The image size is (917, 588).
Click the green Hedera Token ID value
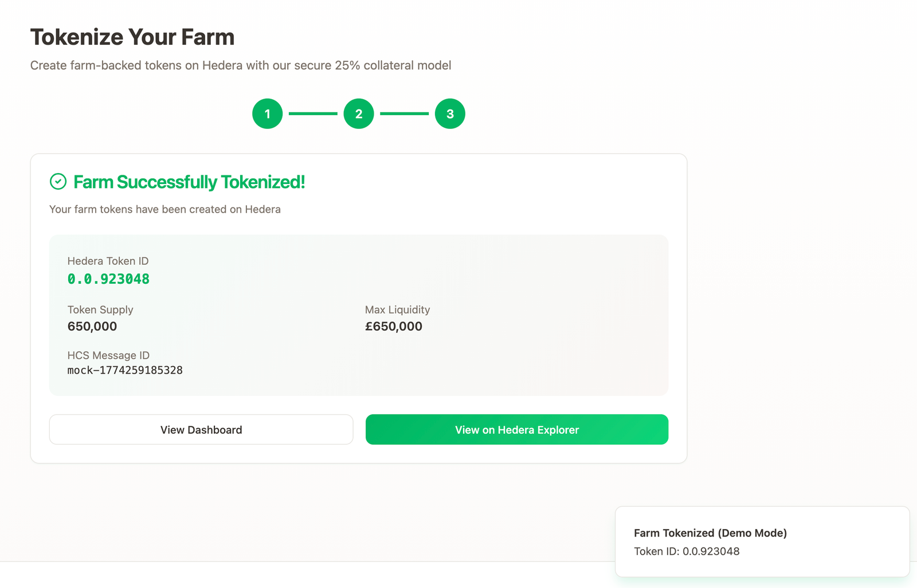[108, 279]
